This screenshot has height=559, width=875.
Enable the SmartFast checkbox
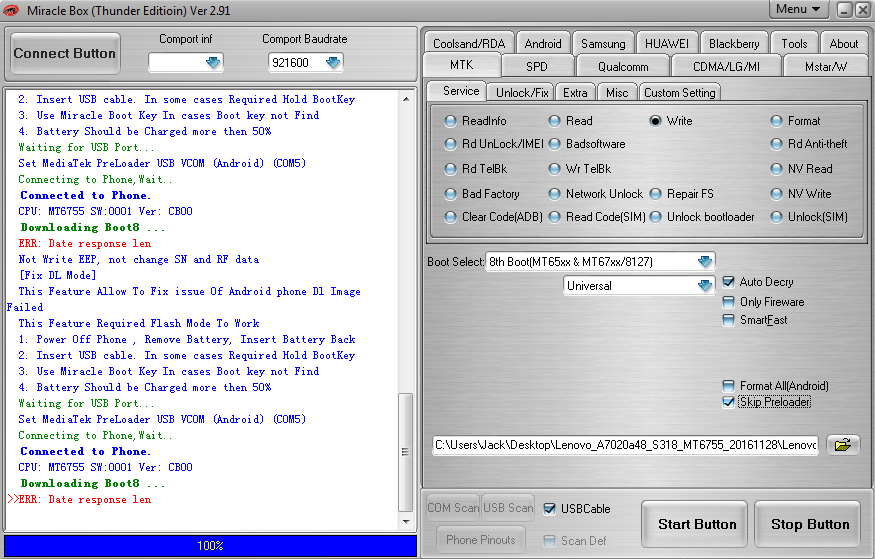pos(728,320)
